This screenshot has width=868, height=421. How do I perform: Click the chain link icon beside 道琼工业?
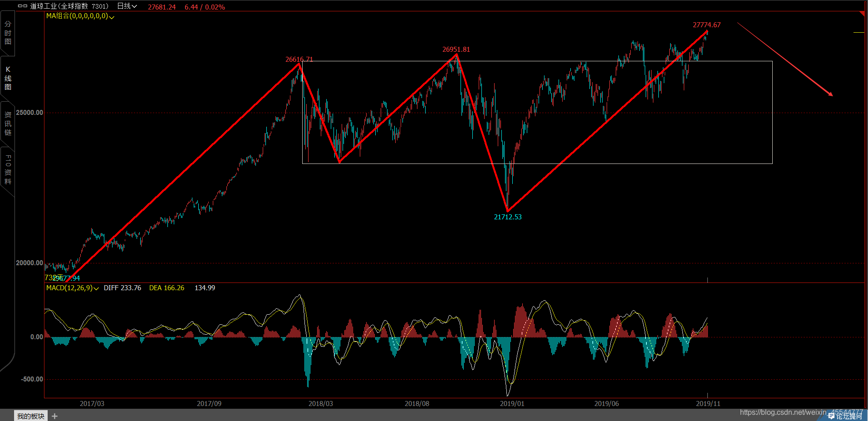pos(22,6)
